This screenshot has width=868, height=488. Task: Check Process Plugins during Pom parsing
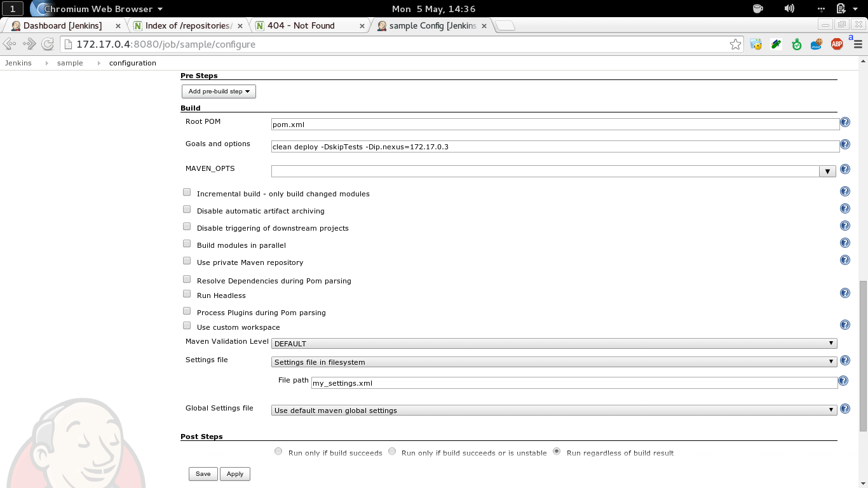[187, 311]
